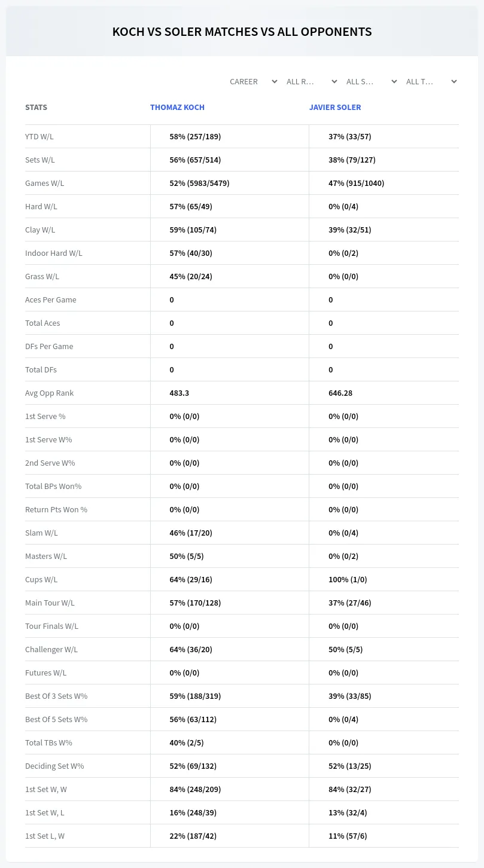Screen dimensions: 484x868
Task: Click Koch's Challenger W/L value 64% (36/20)
Action: [x=191, y=649]
